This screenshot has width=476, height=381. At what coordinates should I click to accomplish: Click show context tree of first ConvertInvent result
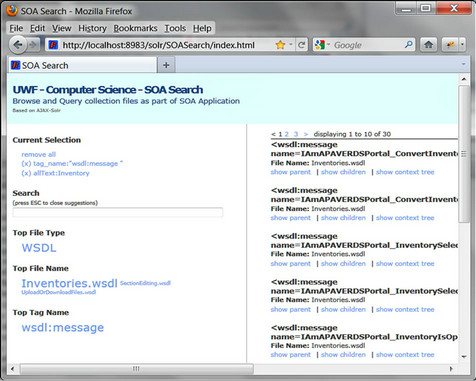click(405, 172)
